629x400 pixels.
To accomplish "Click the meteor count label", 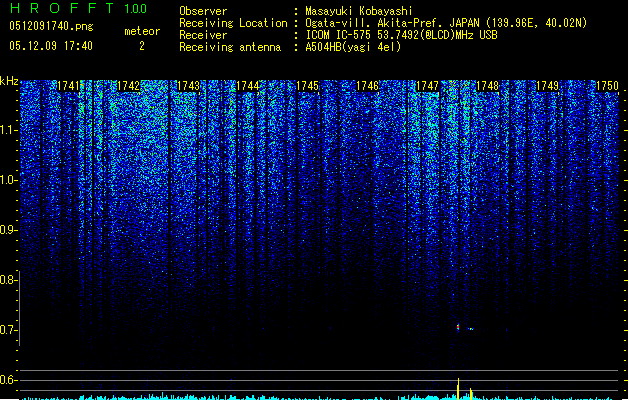I will (142, 31).
